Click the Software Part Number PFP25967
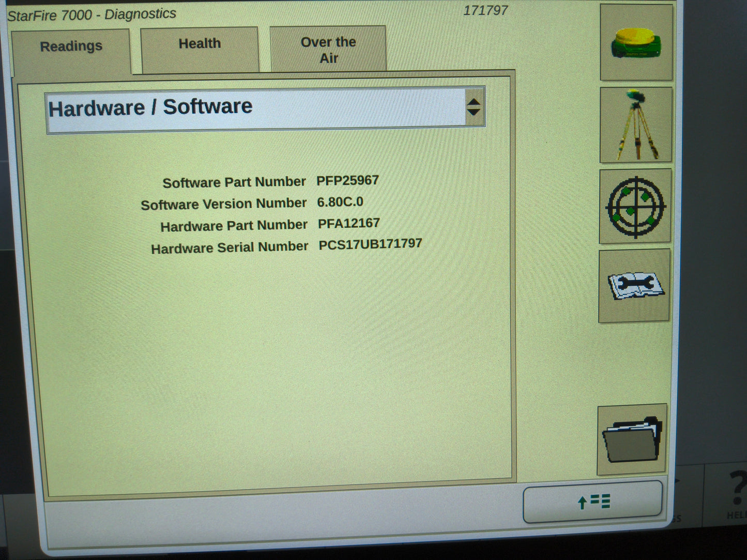 348,181
